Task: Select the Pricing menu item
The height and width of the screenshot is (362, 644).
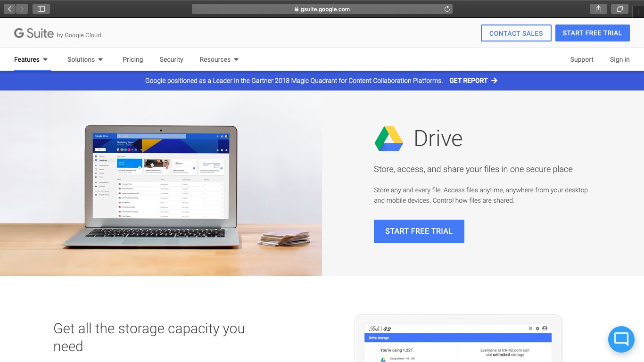Action: pyautogui.click(x=132, y=59)
